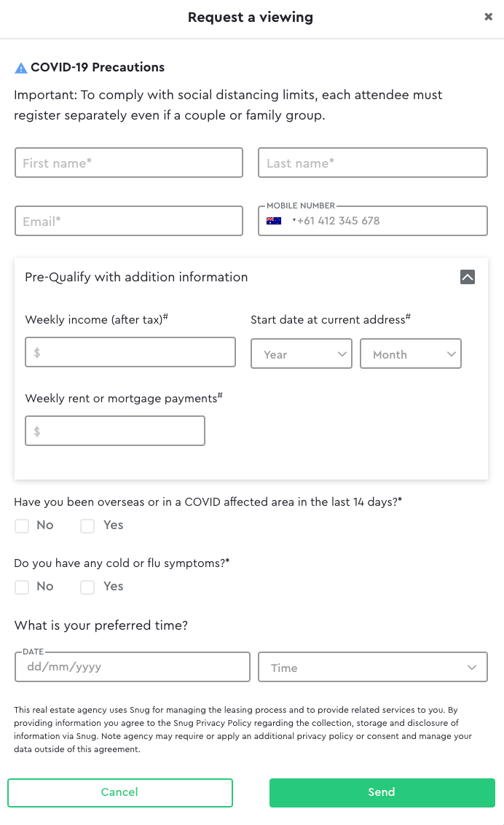This screenshot has width=504, height=825.
Task: Check Yes for cold or flu symptoms
Action: point(87,587)
